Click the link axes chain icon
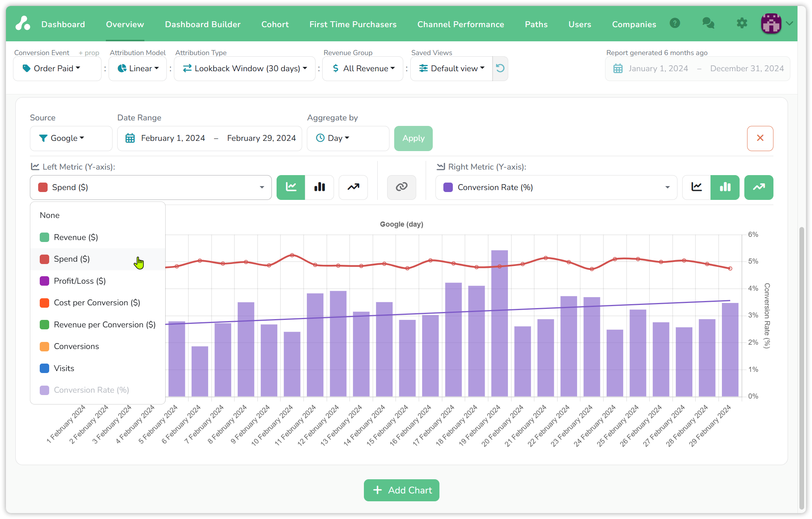This screenshot has width=812, height=519. (x=401, y=187)
